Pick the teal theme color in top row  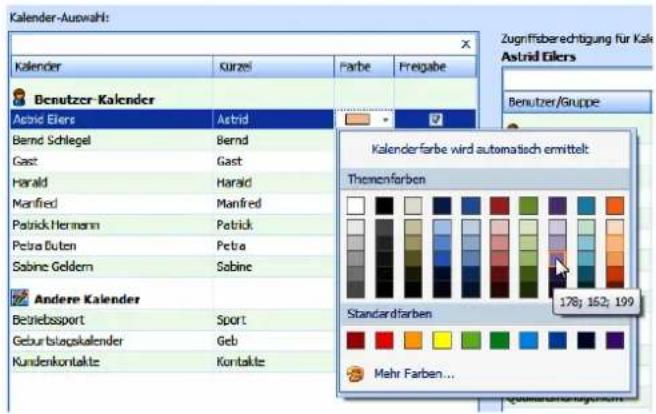coord(586,206)
